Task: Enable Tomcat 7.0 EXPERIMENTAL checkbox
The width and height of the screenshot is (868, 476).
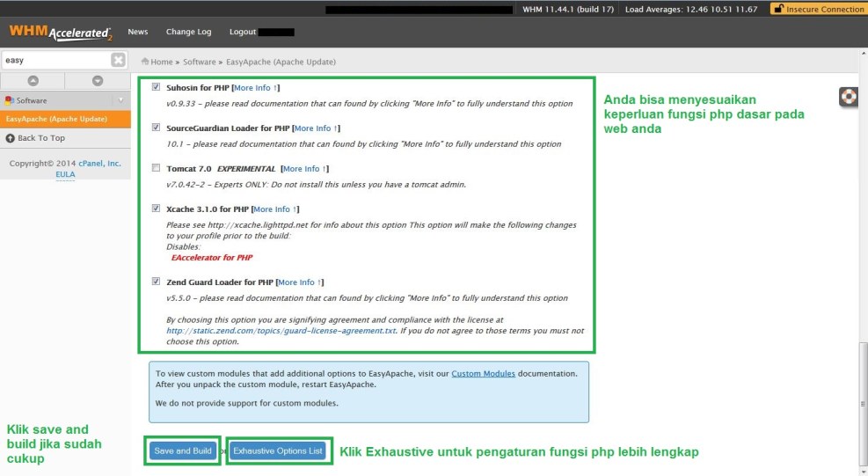Action: 157,168
